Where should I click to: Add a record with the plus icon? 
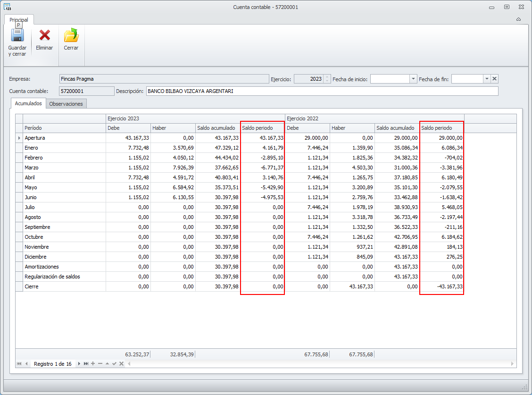(93, 364)
